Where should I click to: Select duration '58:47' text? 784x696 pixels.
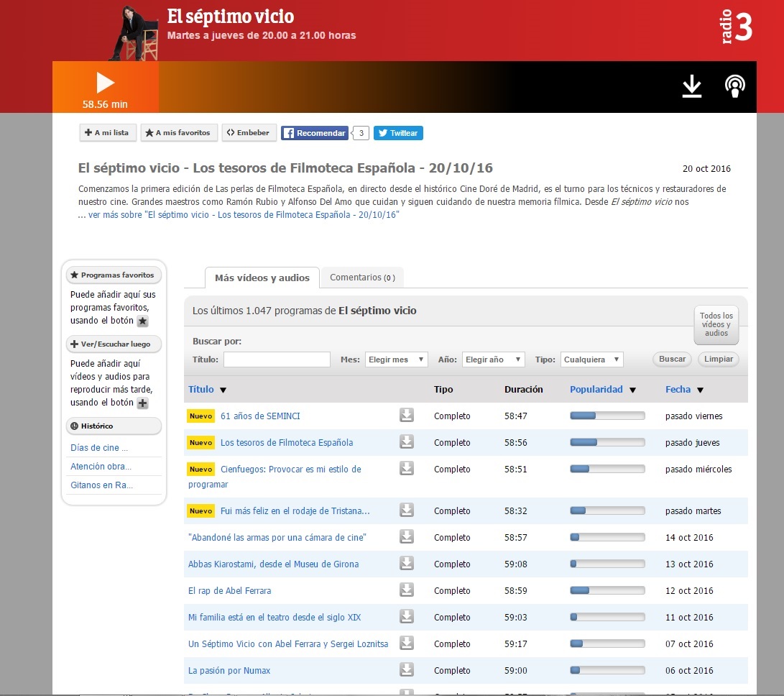coord(515,416)
